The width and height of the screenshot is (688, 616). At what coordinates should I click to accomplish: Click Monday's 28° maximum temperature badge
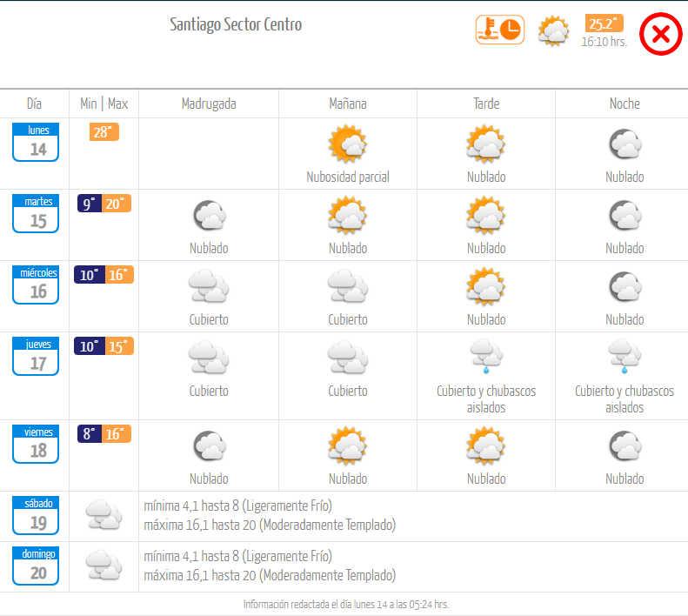tap(104, 131)
